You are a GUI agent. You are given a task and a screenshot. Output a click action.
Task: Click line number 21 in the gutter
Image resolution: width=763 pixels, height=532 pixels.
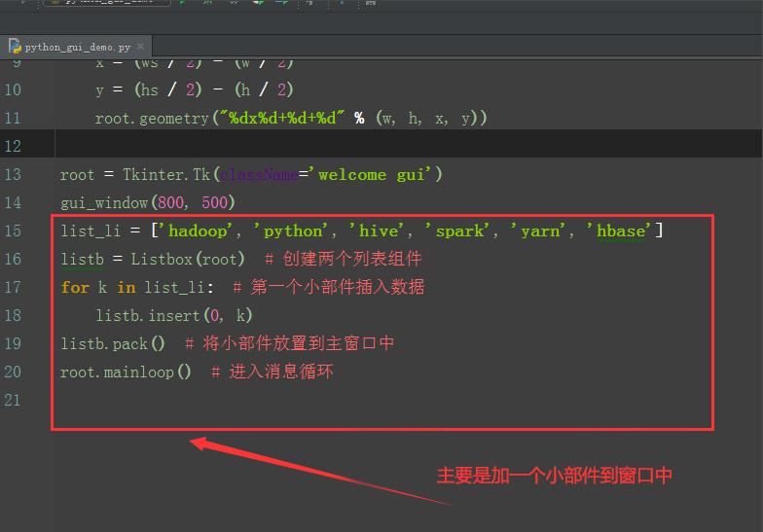13,400
